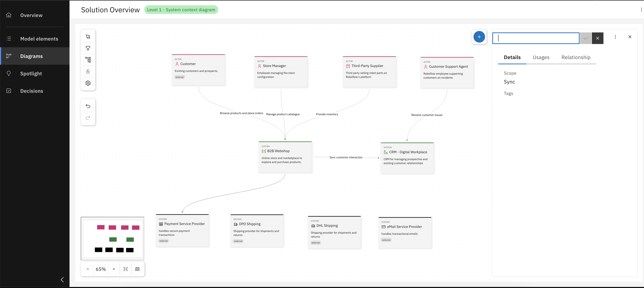This screenshot has height=288, width=644.
Task: Activate the hierarchy layout tool
Action: click(88, 60)
